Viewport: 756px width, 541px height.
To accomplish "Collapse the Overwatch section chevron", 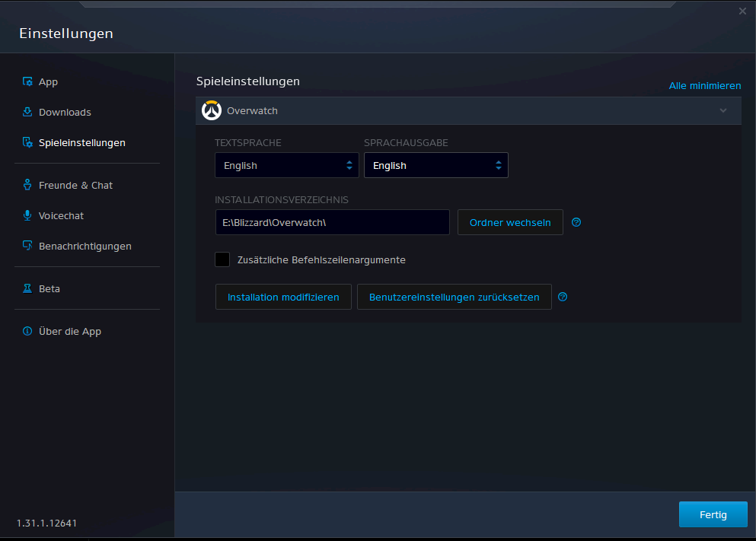I will (x=723, y=110).
